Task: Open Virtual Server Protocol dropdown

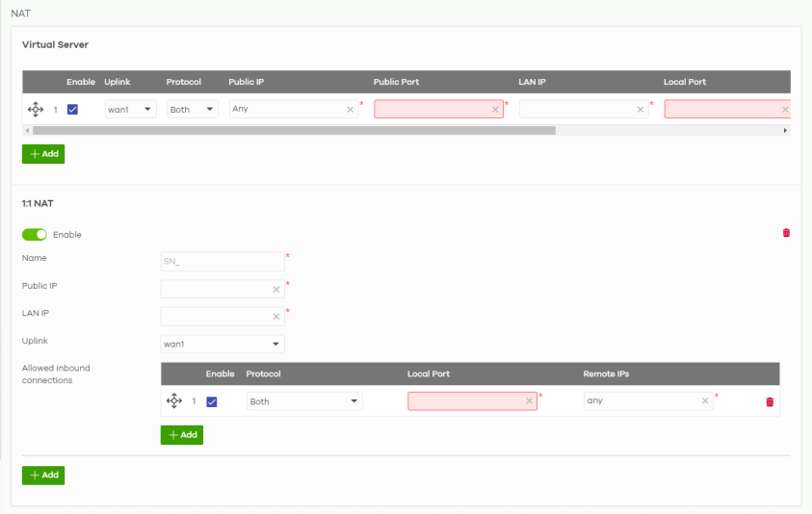Action: pyautogui.click(x=193, y=110)
